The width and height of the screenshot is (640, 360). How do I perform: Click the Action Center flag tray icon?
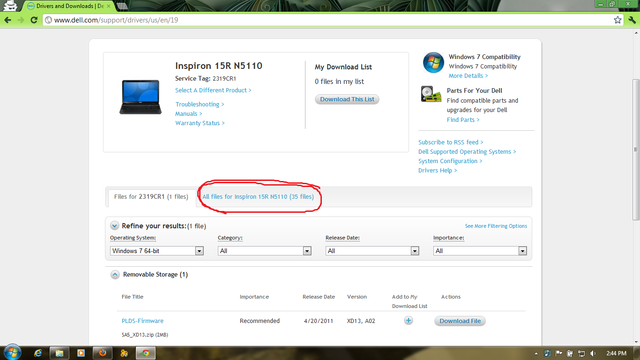[559, 353]
